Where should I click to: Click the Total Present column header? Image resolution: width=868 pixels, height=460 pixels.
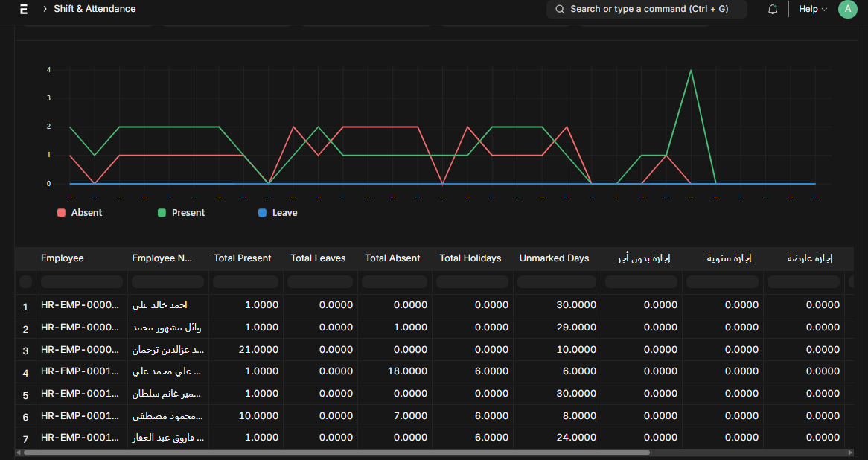tap(243, 258)
